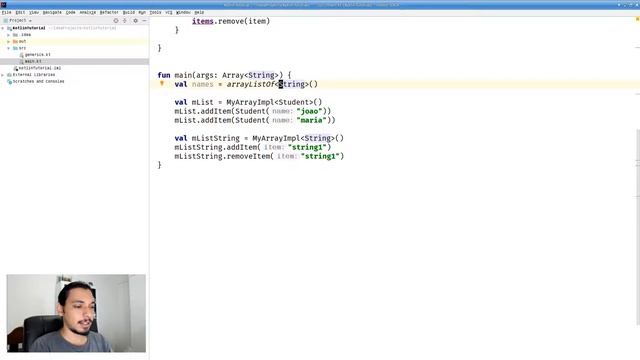Click the 'mListString' variable declaration name
Image resolution: width=640 pixels, height=360 pixels.
216,138
